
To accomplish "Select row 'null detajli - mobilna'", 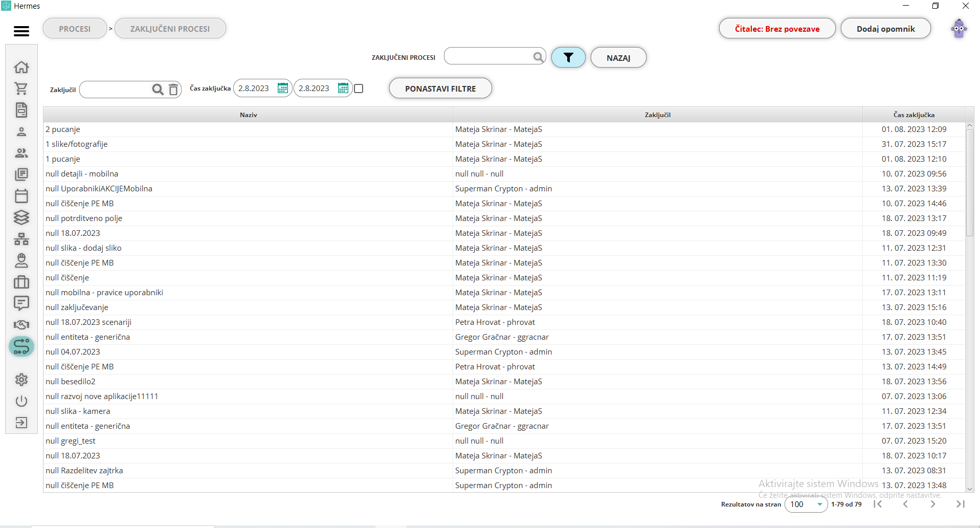I will tap(504, 174).
